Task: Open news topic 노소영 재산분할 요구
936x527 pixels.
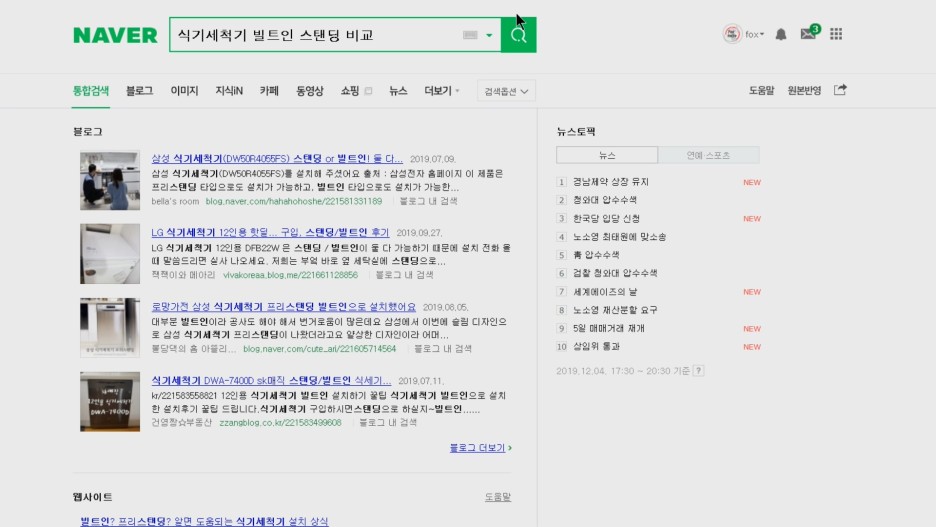Action: [615, 310]
